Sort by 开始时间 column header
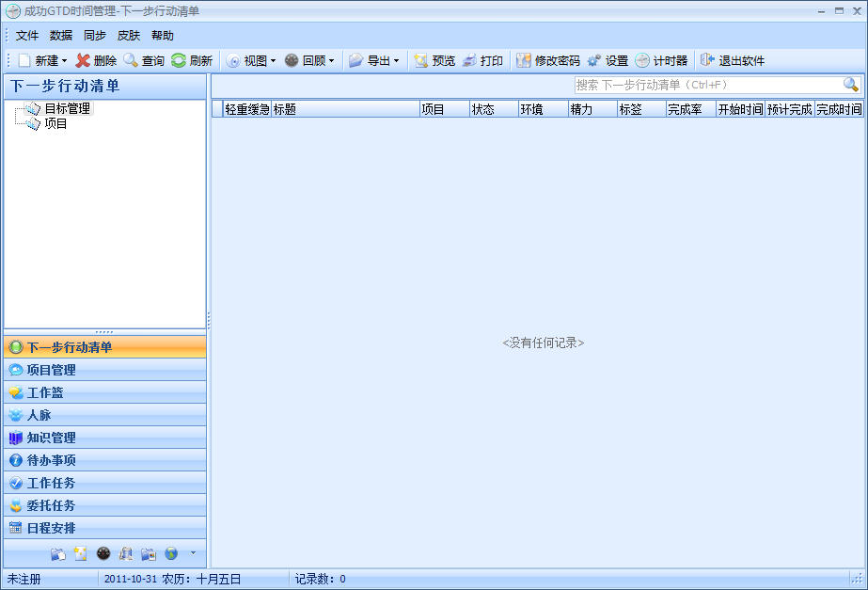This screenshot has width=868, height=590. click(740, 109)
